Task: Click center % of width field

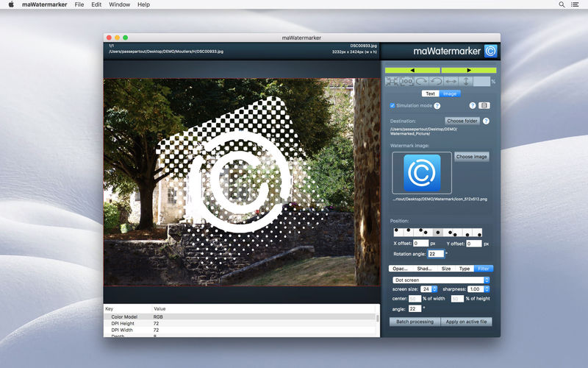Action: pyautogui.click(x=415, y=299)
